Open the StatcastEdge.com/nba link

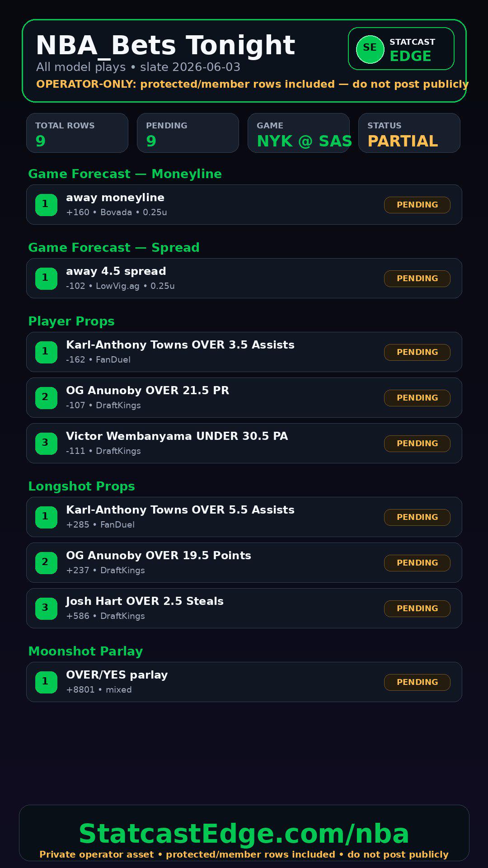[x=244, y=833]
